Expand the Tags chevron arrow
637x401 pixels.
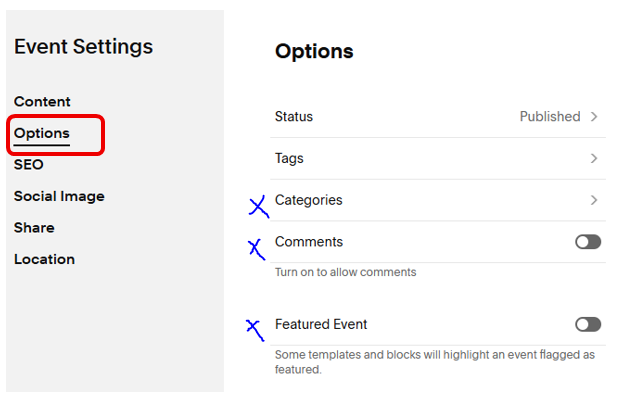[x=594, y=158]
